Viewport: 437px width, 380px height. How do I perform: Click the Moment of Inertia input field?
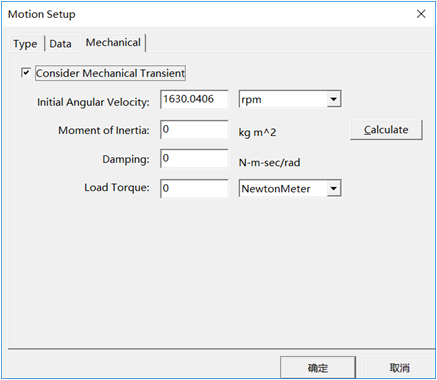click(194, 130)
